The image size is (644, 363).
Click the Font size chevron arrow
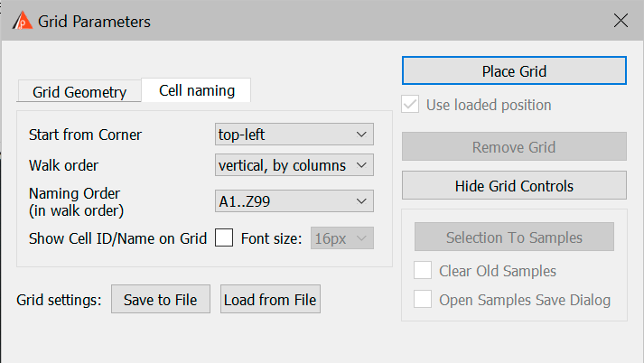pos(361,238)
